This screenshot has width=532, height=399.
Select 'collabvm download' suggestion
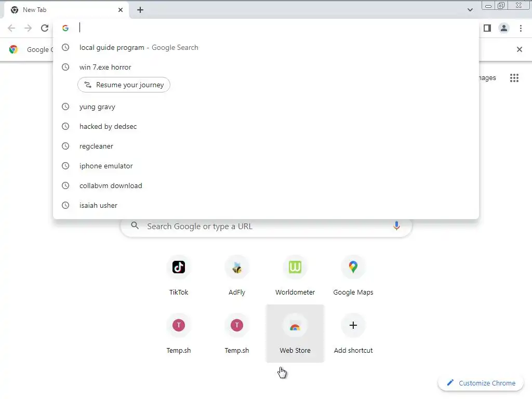click(x=266, y=185)
